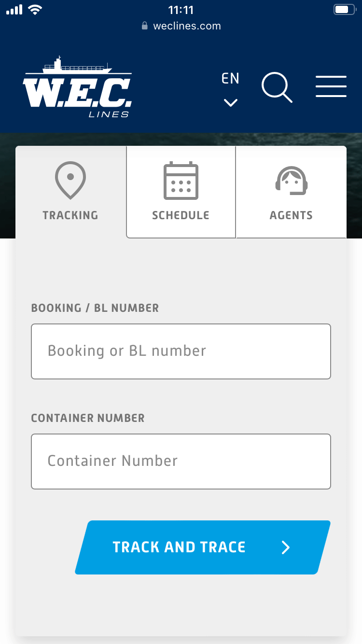Switch to the Schedule tab label
The height and width of the screenshot is (644, 362).
click(181, 215)
